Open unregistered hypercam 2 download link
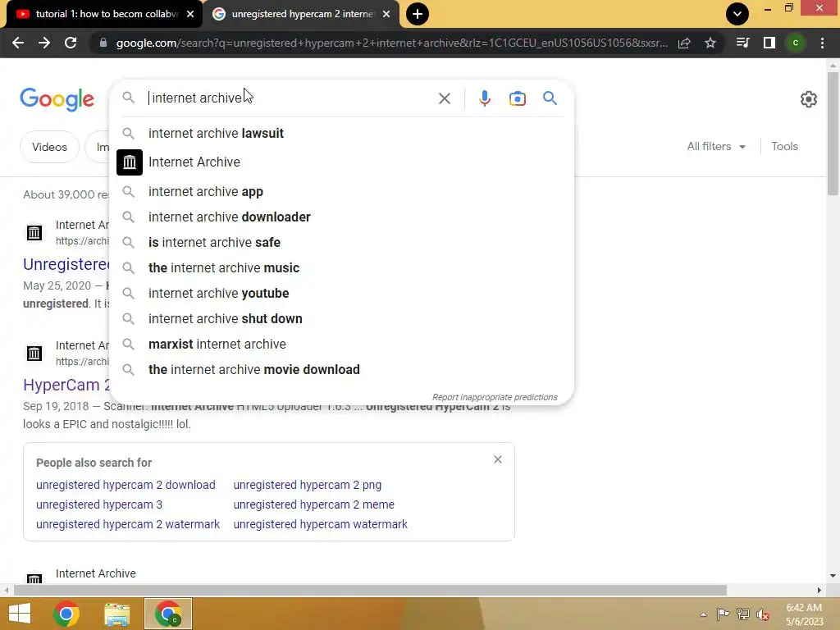Image resolution: width=840 pixels, height=630 pixels. click(126, 485)
